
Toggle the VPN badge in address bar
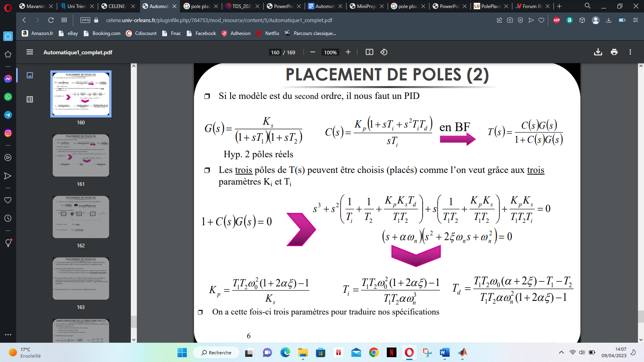85,20
